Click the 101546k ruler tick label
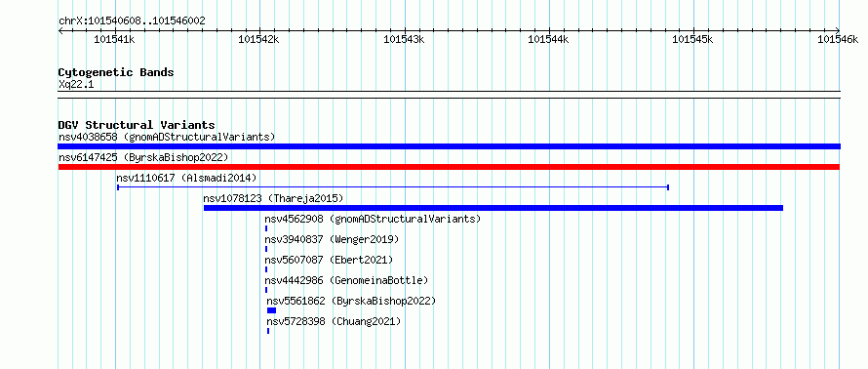This screenshot has height=369, width=868. coord(838,39)
